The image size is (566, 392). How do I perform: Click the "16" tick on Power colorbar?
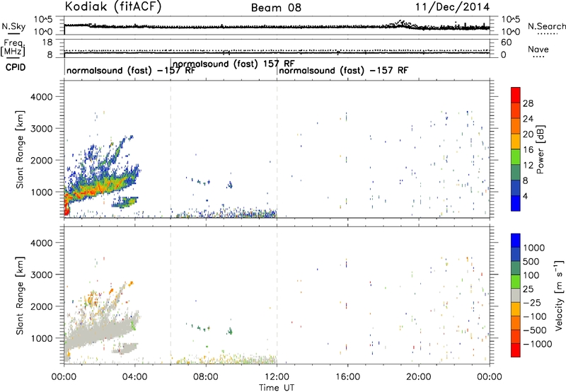pyautogui.click(x=528, y=150)
